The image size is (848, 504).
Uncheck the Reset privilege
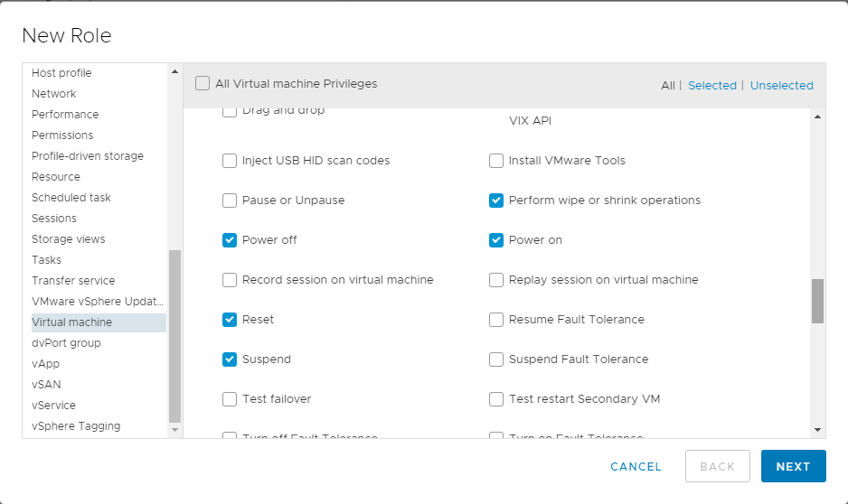click(x=230, y=320)
